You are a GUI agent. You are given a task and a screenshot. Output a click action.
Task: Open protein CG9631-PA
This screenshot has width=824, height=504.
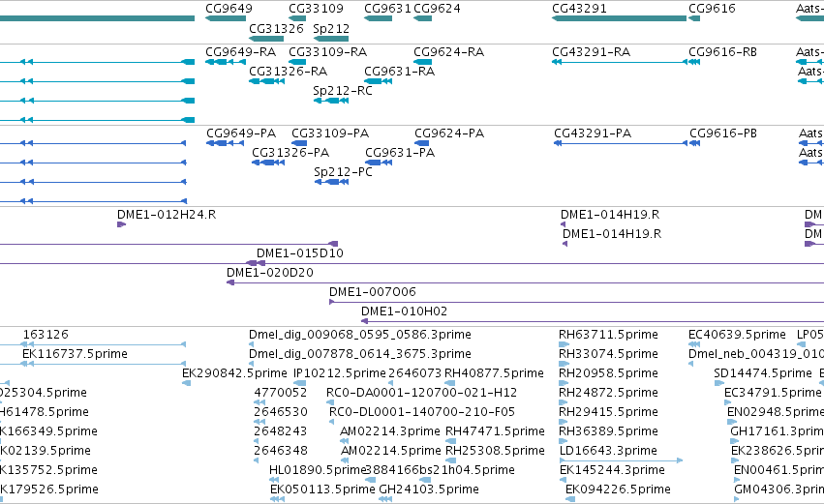[400, 152]
